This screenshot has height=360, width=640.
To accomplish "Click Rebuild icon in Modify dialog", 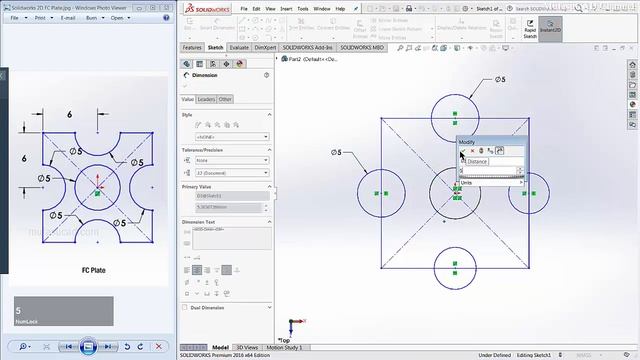I will (481, 151).
